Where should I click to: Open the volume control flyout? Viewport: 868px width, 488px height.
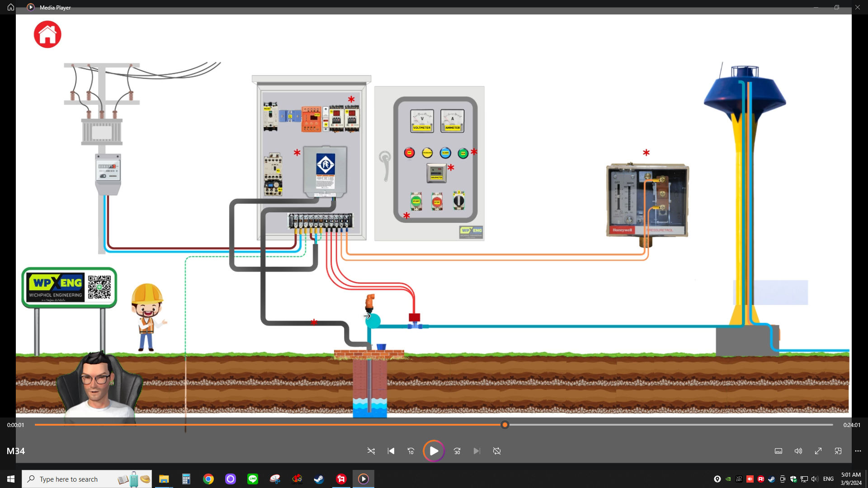[798, 451]
